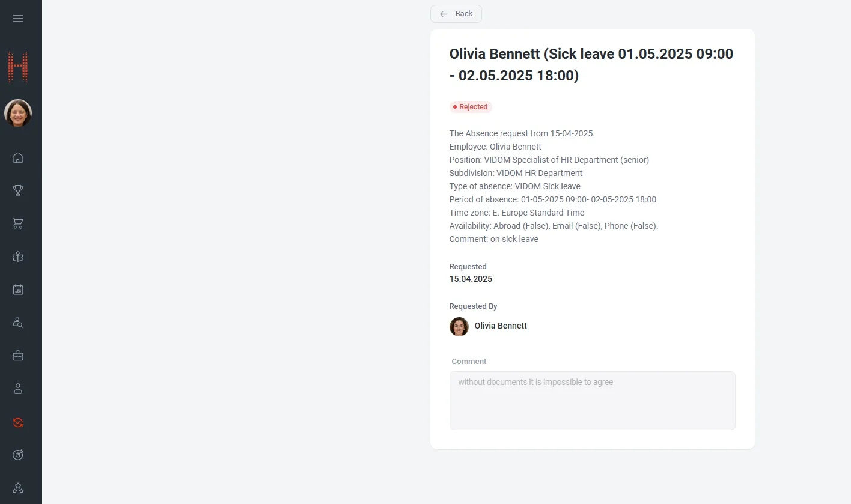This screenshot has height=504, width=851.
Task: Click the sick leave request title heading
Action: [x=591, y=65]
